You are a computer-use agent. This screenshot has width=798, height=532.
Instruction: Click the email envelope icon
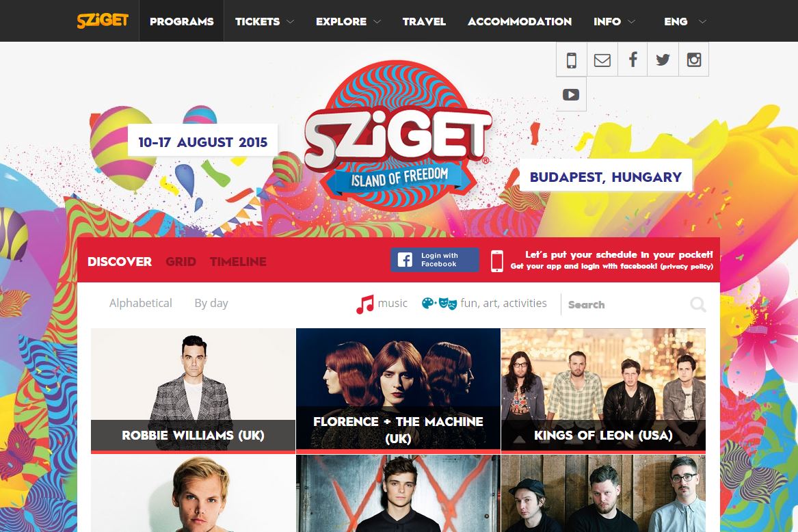tap(602, 59)
